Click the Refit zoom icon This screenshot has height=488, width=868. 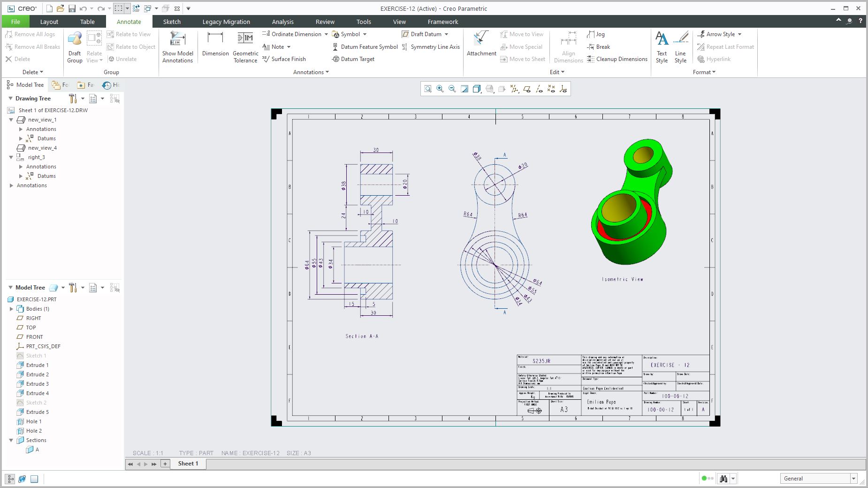pyautogui.click(x=428, y=89)
